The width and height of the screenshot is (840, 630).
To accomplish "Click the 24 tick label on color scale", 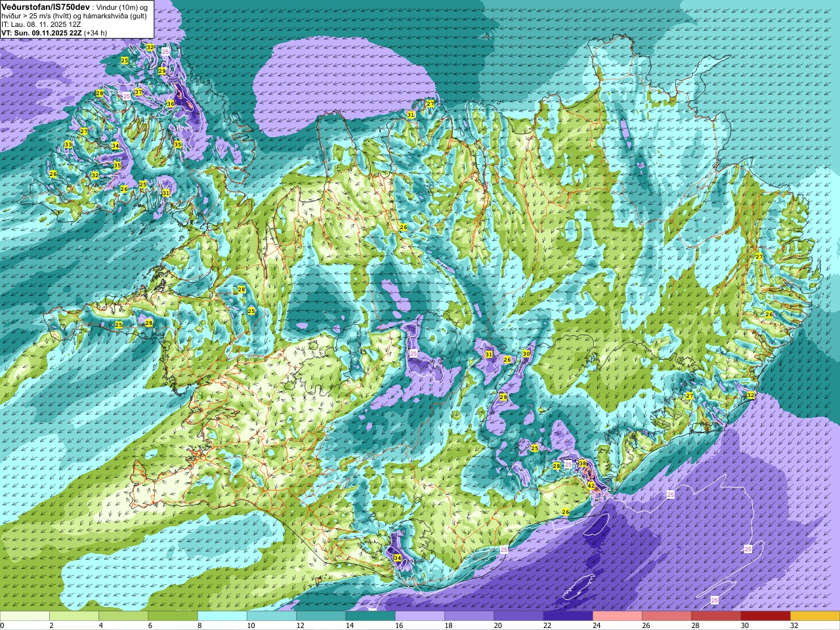I will 597,625.
